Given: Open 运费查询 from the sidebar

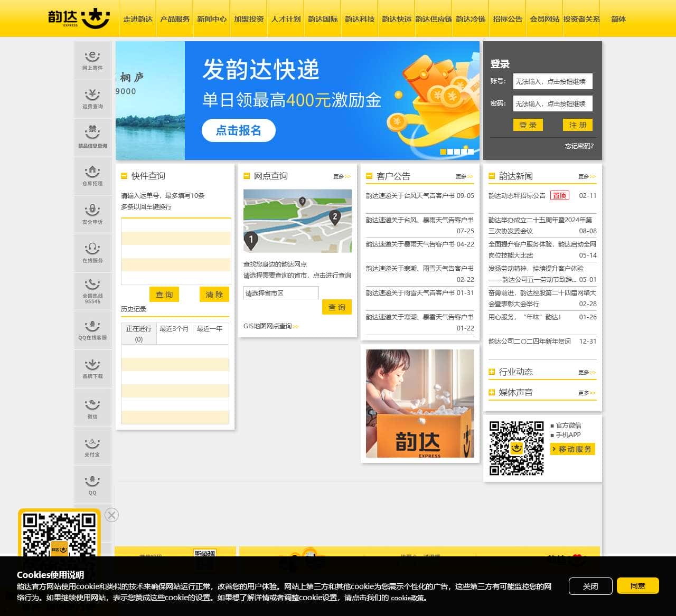Looking at the screenshot, I should point(92,98).
